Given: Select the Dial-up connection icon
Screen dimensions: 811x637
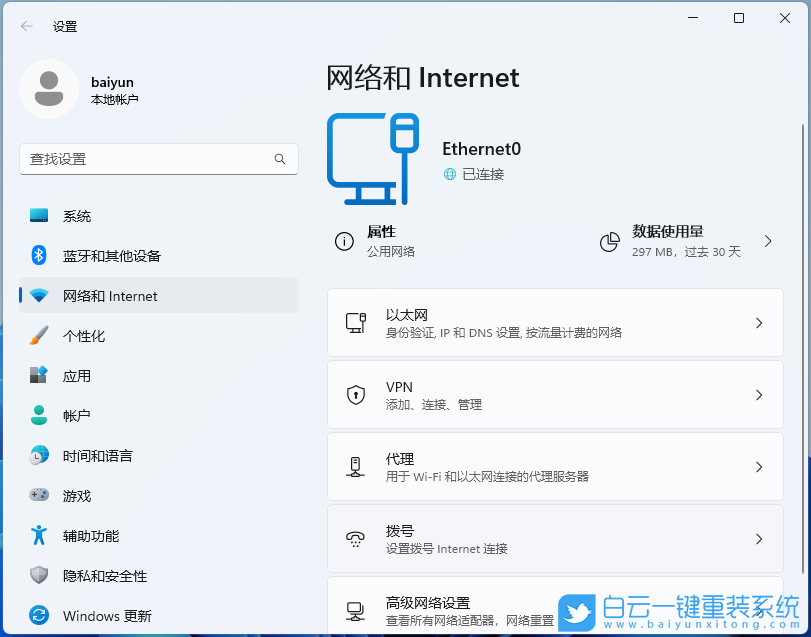Looking at the screenshot, I should (x=356, y=538).
